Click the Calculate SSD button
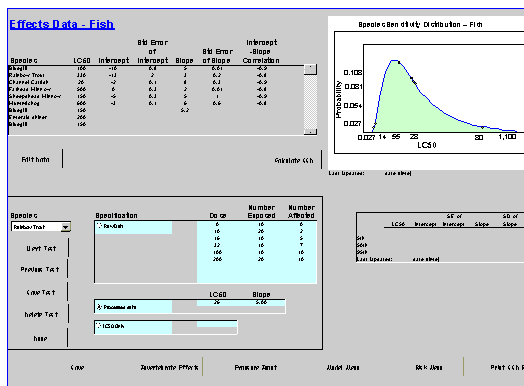Viewport: 524px width, 386px height. click(294, 161)
